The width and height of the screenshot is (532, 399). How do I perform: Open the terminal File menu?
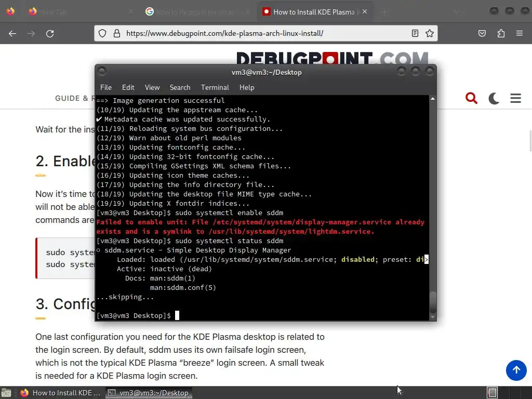106,87
